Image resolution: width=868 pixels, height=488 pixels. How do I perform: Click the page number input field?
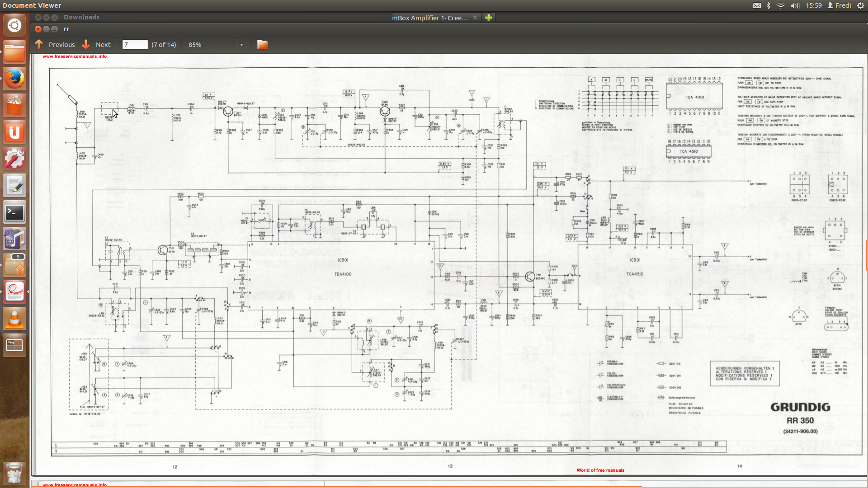(x=135, y=45)
